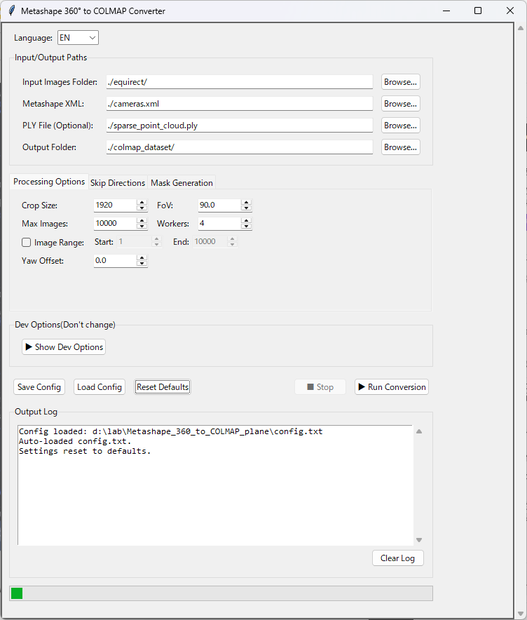Decrease Max Images with the down arrow
527x620 pixels.
[142, 226]
